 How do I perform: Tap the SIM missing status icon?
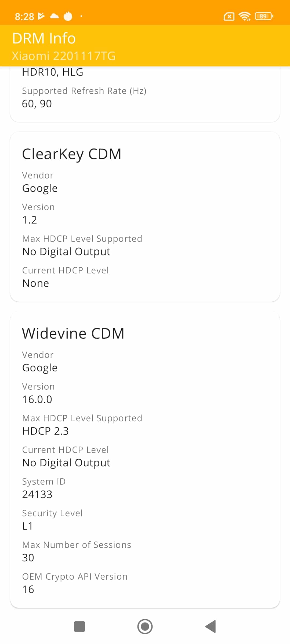tap(229, 17)
